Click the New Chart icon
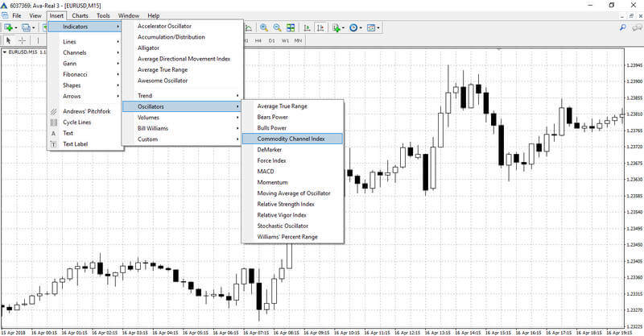 click(x=8, y=27)
